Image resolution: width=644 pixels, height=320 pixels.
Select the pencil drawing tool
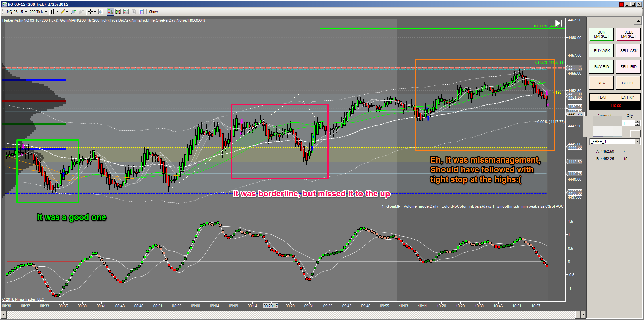click(63, 12)
